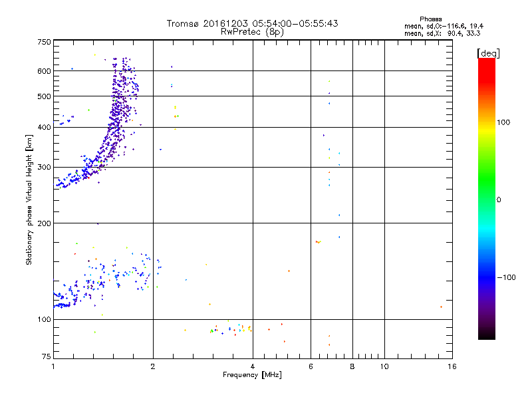This screenshot has width=532, height=399.
Task: Click the '400' y-axis tick label
Action: (x=44, y=127)
